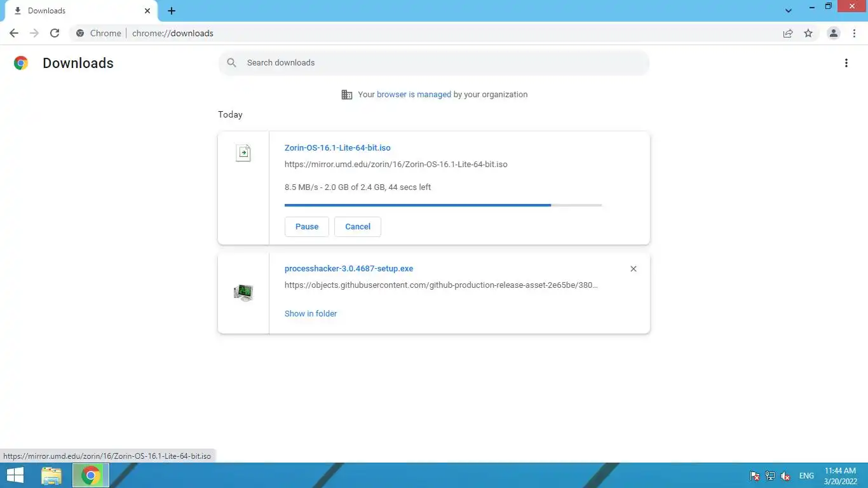Open the 'browser is managed' link
The width and height of the screenshot is (868, 488).
(x=414, y=94)
